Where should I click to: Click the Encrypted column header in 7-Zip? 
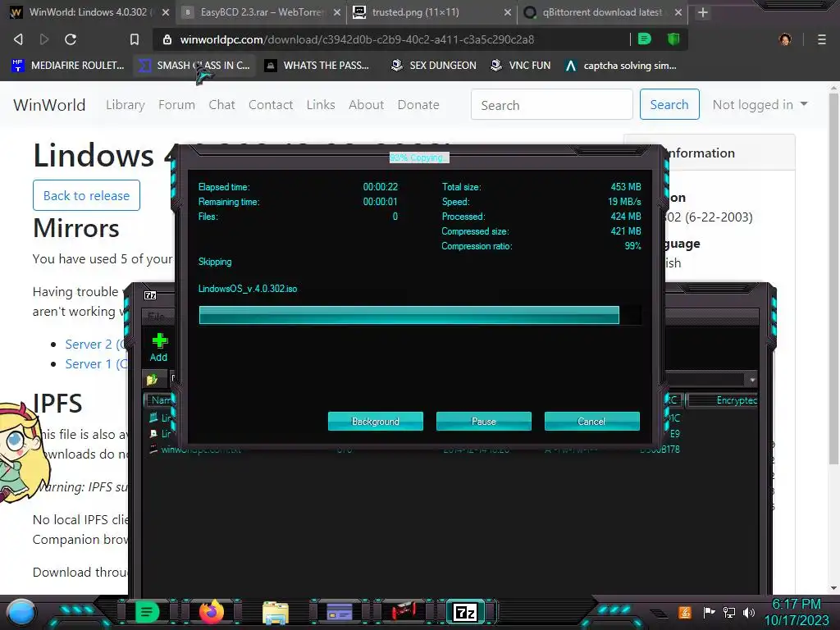coord(724,400)
